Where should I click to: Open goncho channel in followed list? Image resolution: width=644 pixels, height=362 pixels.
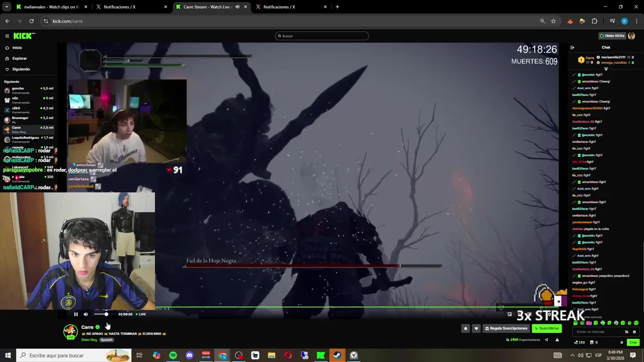(x=29, y=90)
